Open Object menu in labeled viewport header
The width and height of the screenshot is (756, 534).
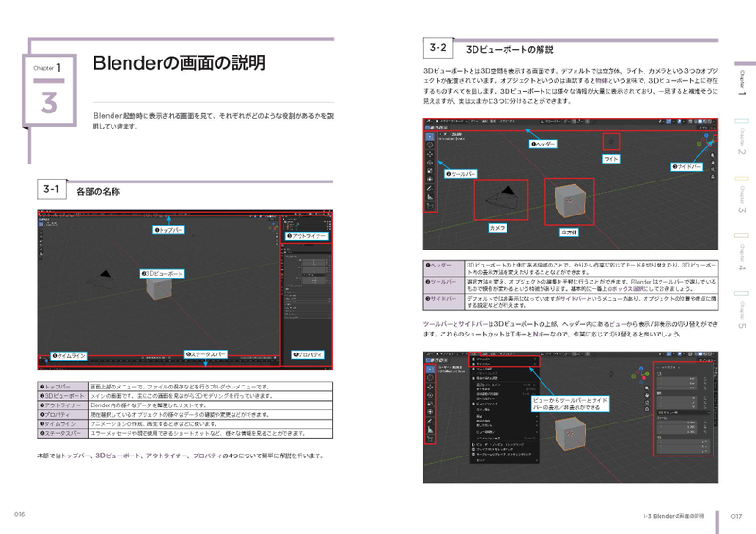tap(507, 121)
